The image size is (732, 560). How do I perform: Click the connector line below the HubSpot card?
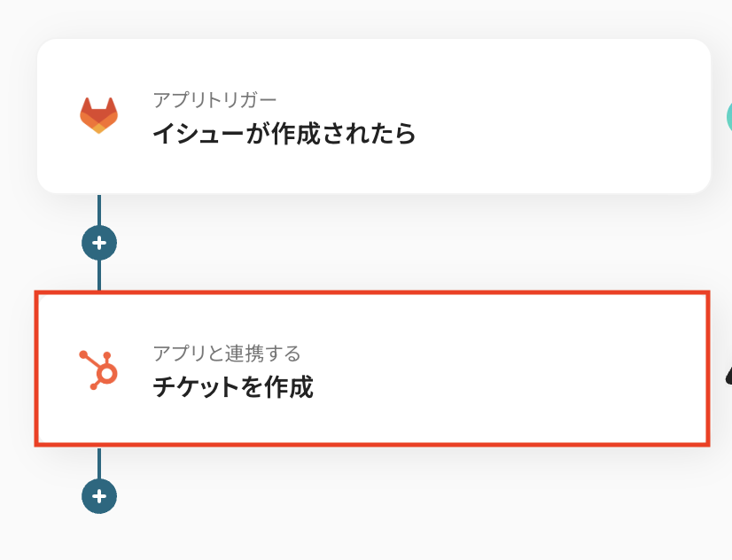click(98, 463)
